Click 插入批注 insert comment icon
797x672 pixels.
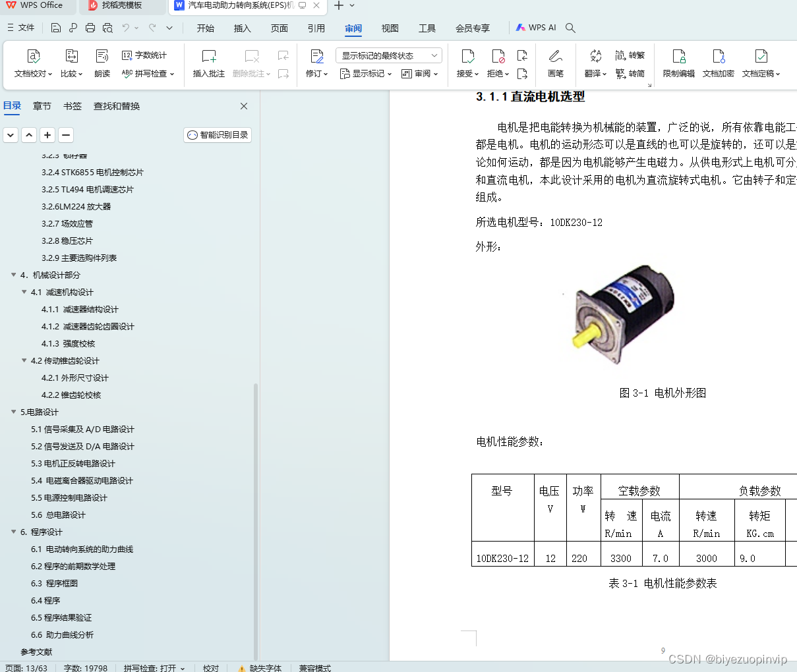click(209, 57)
